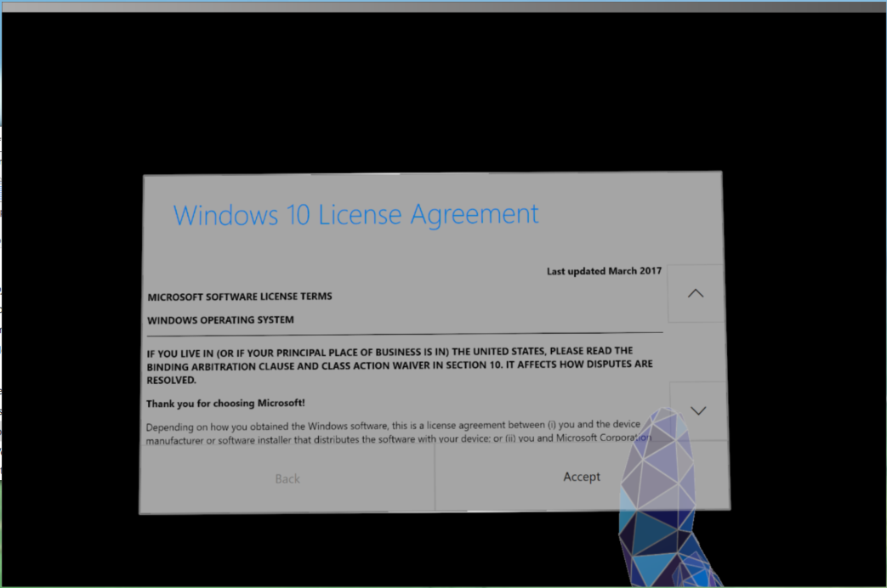
Task: Click the 'MICROSOFT SOFTWARE LICENSE TERMS' line
Action: (x=240, y=297)
